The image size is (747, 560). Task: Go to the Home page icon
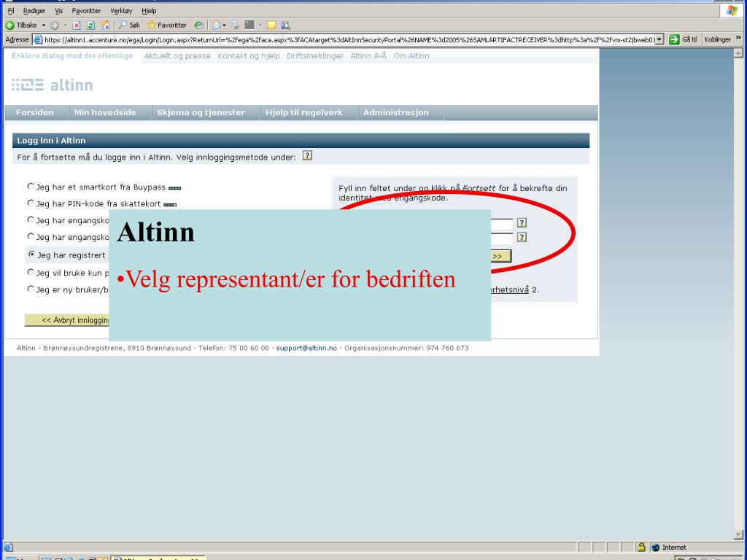coord(106,26)
